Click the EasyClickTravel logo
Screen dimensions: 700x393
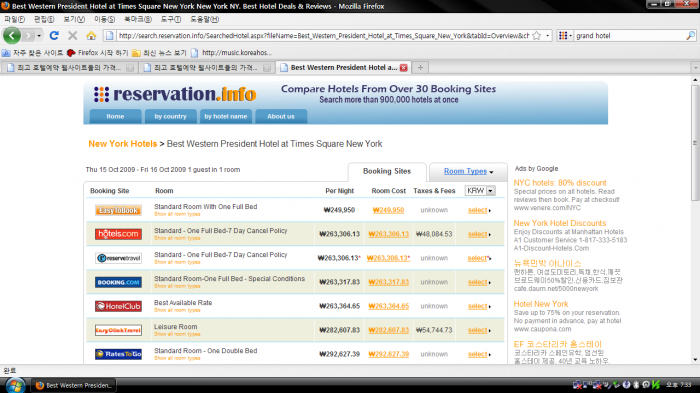(118, 330)
